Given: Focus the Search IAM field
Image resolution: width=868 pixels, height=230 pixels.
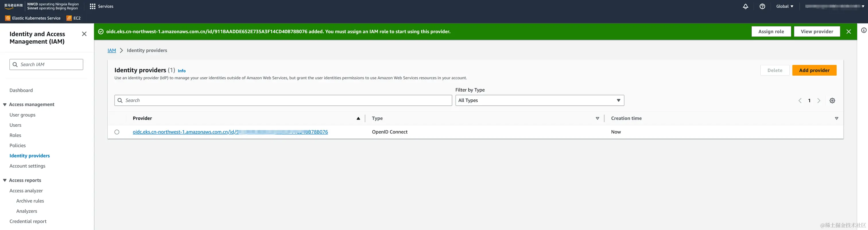Looking at the screenshot, I should coord(46,64).
